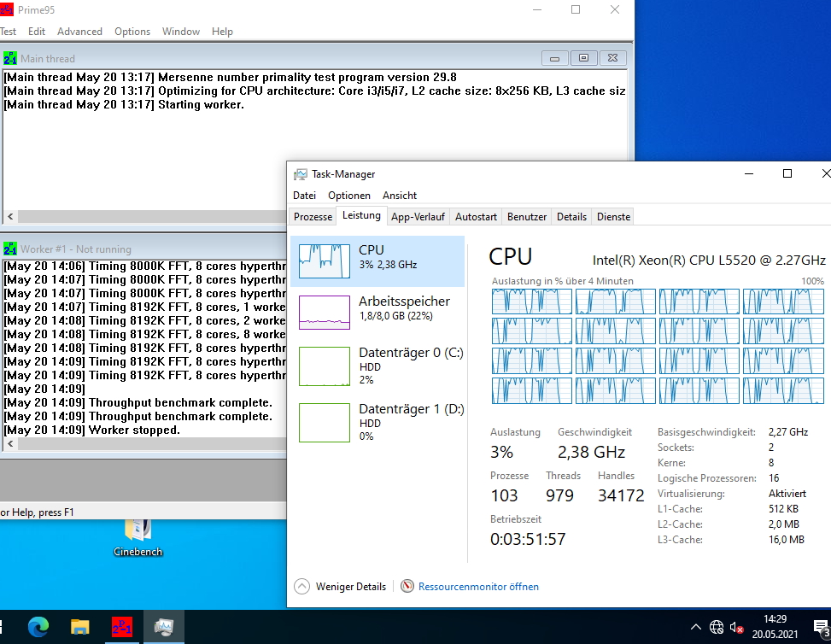
Task: Switch to the App-Verlauf tab
Action: point(418,217)
